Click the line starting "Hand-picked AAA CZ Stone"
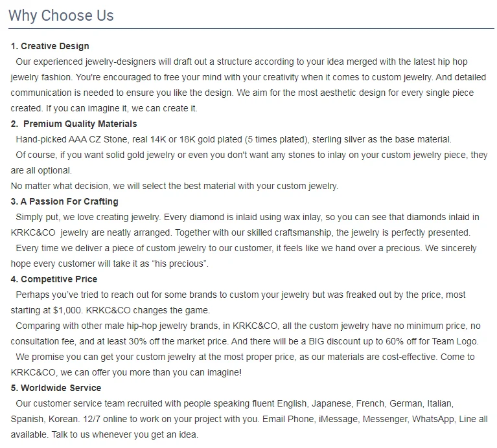Image resolution: width=497 pixels, height=448 pixels. pos(233,139)
